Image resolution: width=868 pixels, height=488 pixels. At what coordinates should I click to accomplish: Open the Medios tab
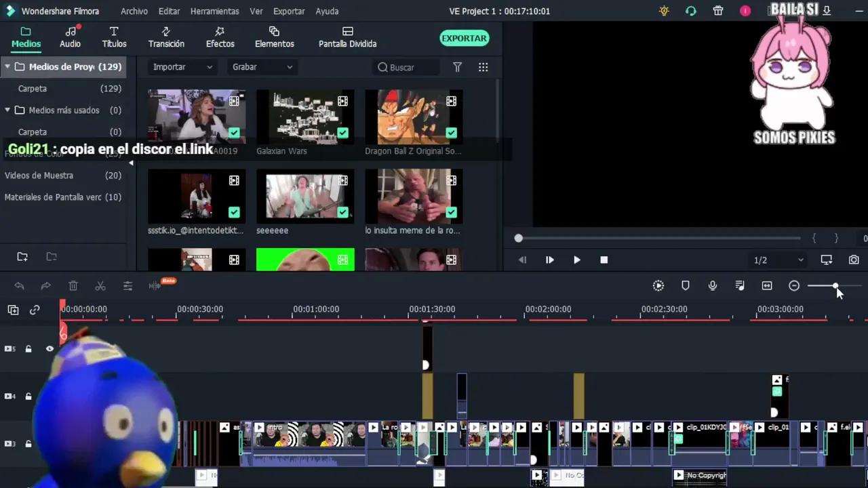tap(26, 37)
